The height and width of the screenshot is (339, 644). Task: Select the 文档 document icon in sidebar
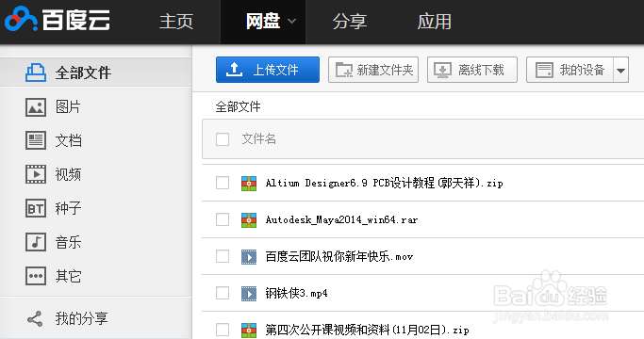click(36, 140)
